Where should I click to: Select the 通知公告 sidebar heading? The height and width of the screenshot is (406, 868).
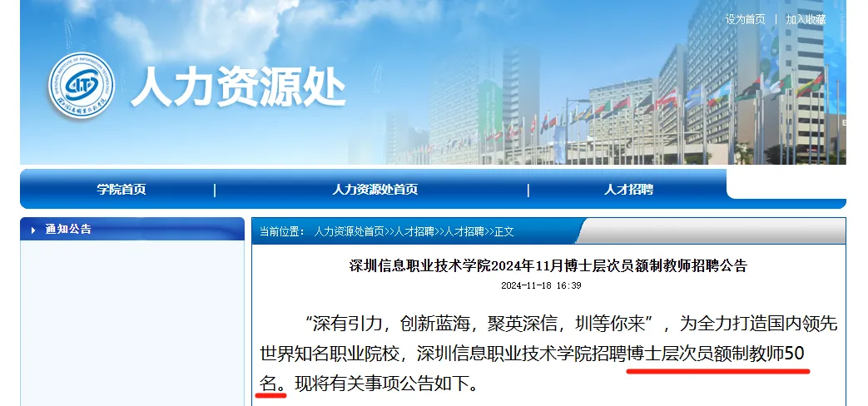[x=68, y=230]
